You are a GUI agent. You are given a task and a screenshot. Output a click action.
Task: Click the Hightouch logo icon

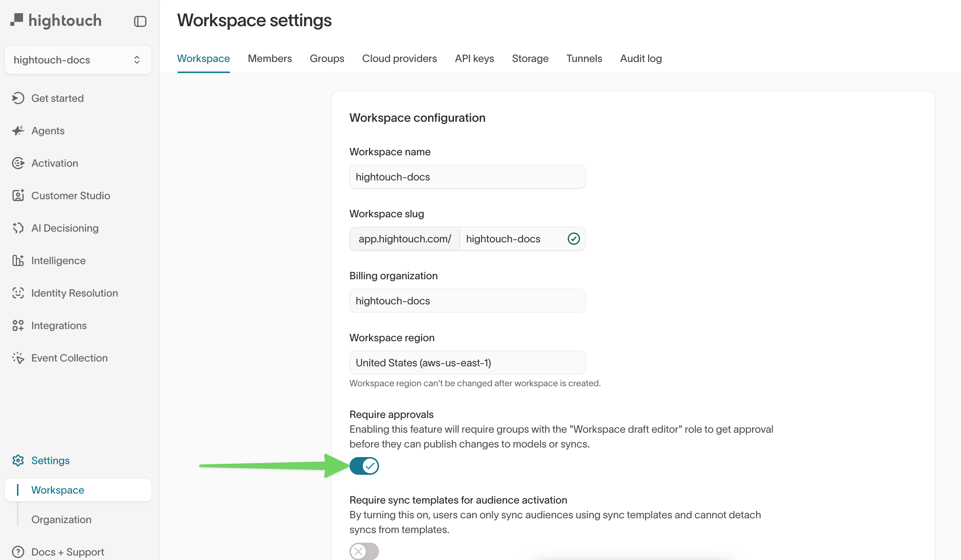pos(17,20)
